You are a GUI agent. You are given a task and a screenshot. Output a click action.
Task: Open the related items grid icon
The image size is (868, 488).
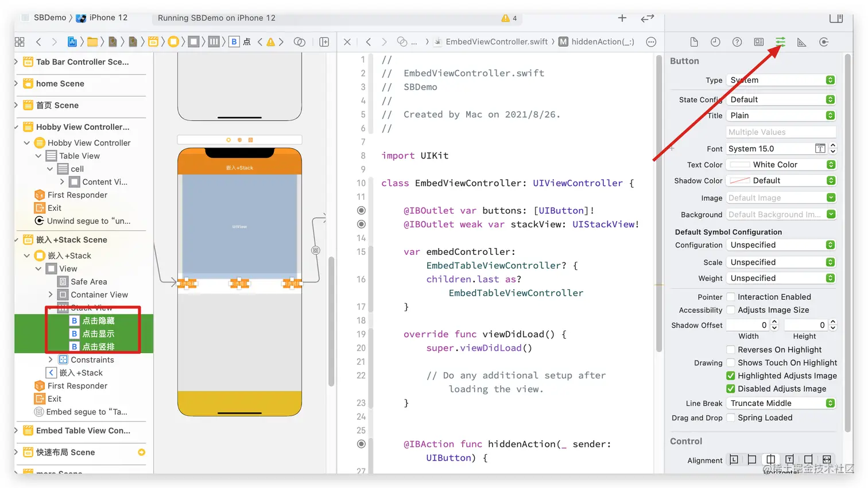click(x=20, y=42)
